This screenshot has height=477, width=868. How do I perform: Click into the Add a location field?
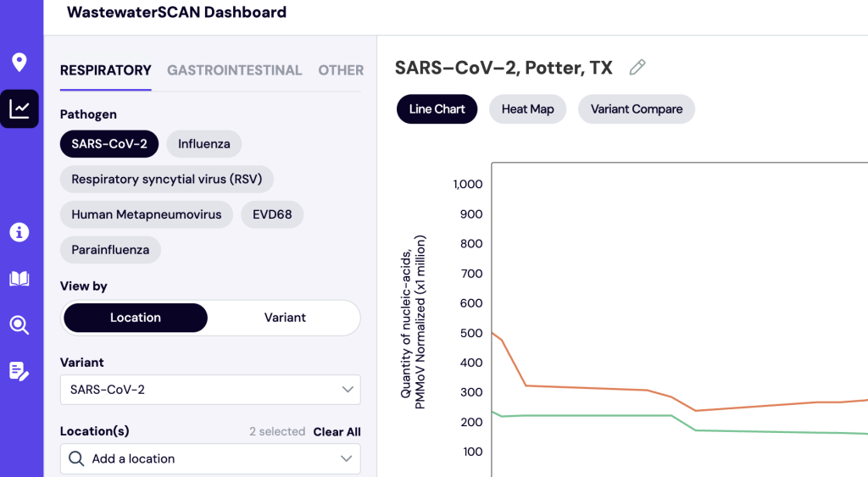pos(210,458)
